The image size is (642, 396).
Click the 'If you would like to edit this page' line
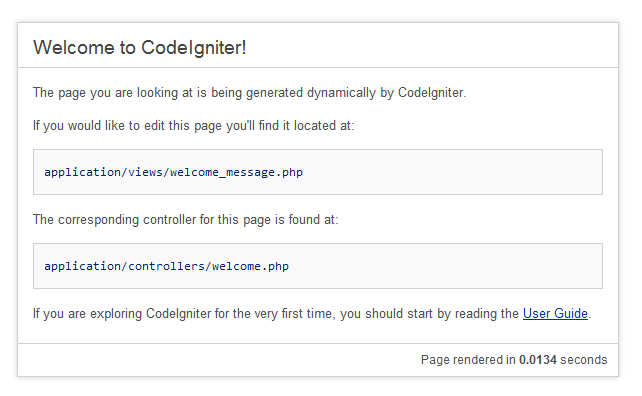click(x=194, y=126)
